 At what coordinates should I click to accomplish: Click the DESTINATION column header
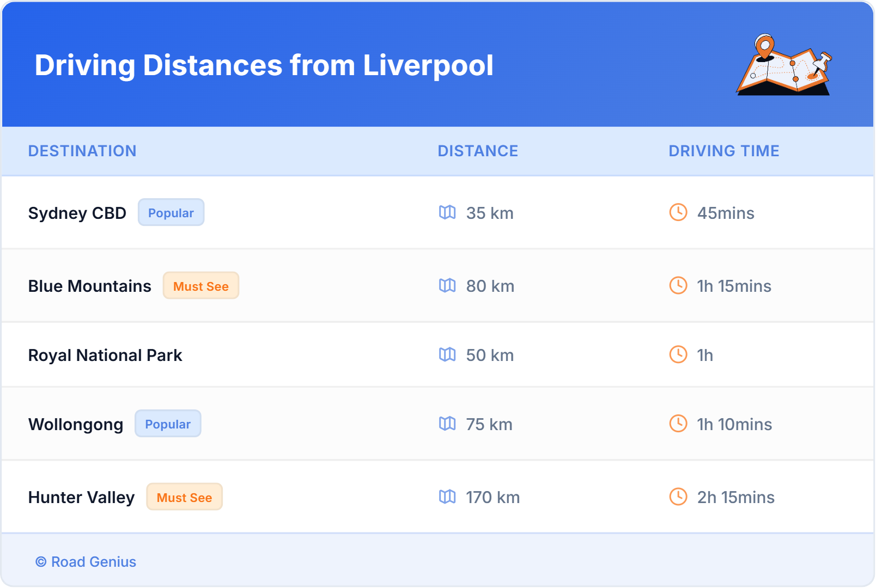82,151
